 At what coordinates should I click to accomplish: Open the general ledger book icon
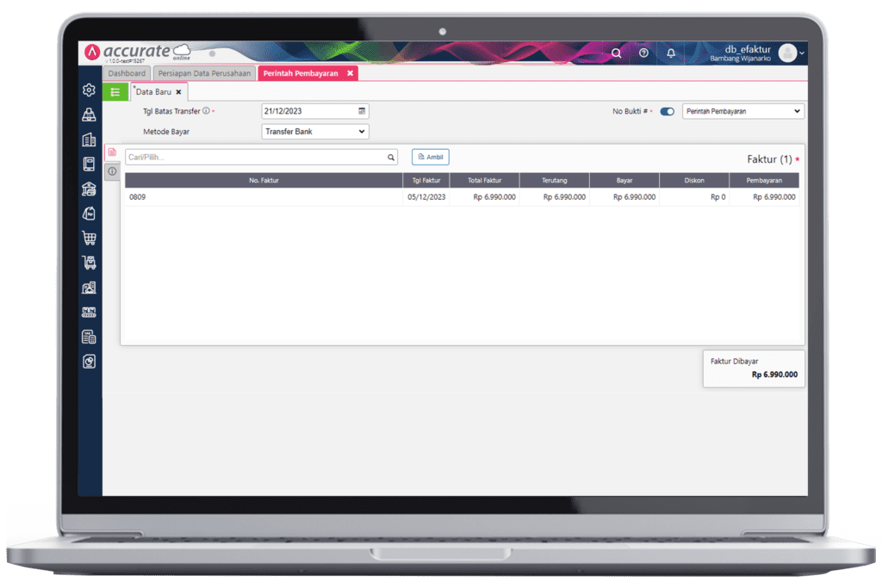click(x=89, y=164)
